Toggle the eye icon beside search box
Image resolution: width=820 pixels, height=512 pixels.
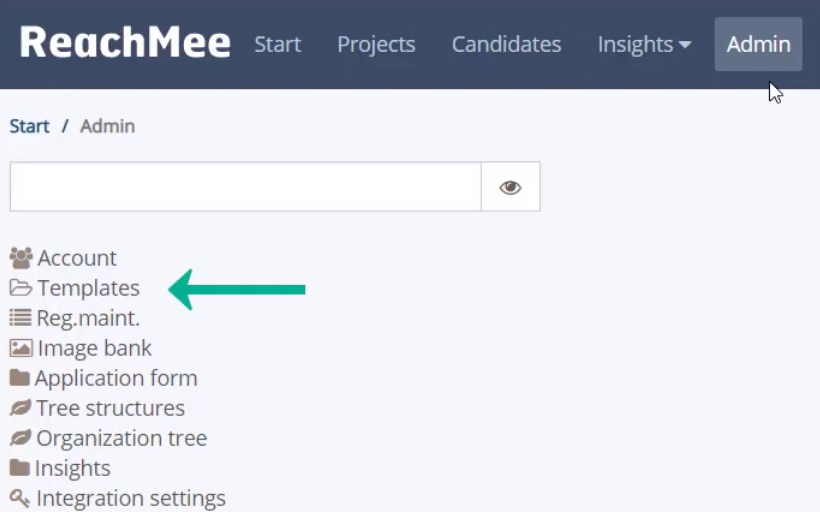coord(510,187)
